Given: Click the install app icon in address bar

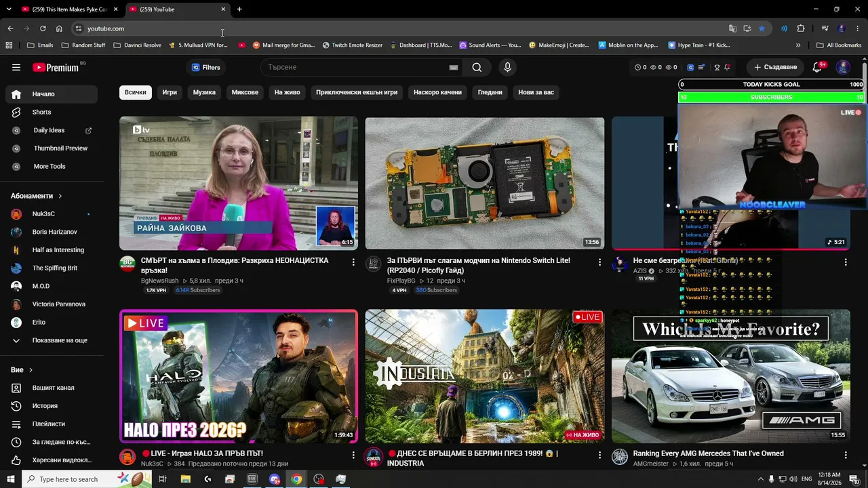Looking at the screenshot, I should [747, 28].
